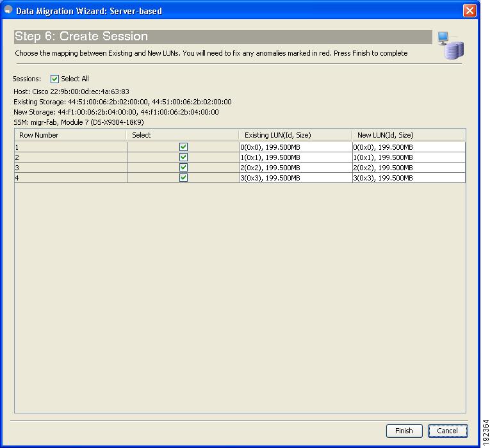The height and width of the screenshot is (448, 490).
Task: Close the Data Migration Wizard window
Action: 470,11
